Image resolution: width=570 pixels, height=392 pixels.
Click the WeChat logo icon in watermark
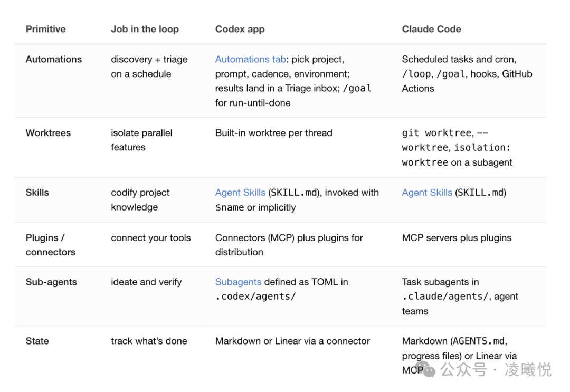[425, 369]
